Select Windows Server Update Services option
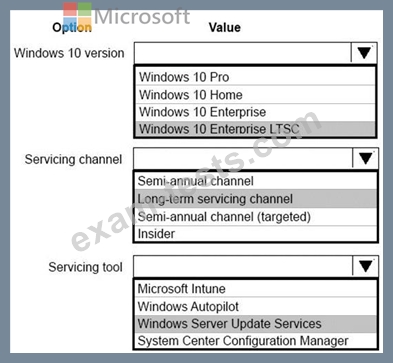The height and width of the screenshot is (363, 393). (256, 324)
